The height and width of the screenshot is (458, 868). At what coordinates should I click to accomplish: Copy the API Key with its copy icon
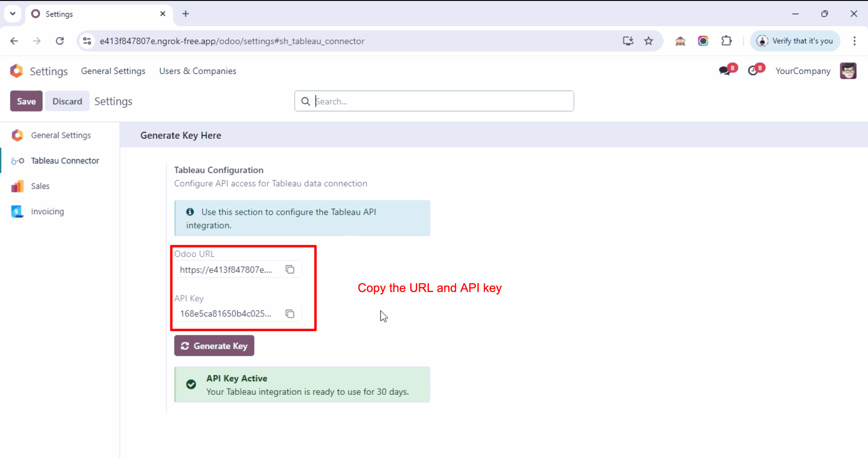[x=290, y=313]
